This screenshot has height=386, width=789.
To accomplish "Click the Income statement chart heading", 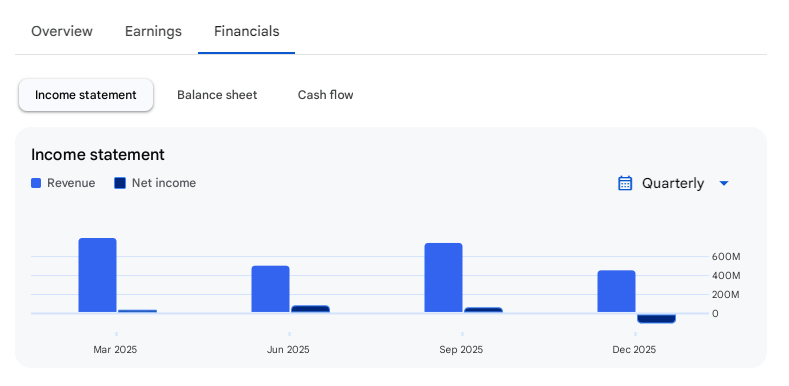I will (x=98, y=155).
